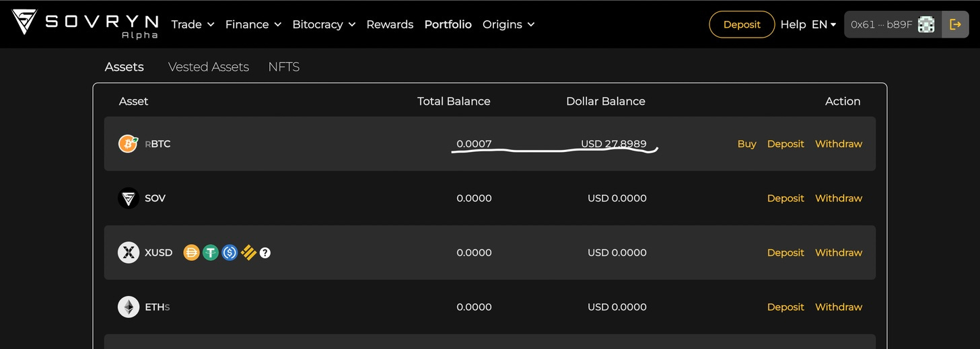Click the Dollar Balance column header
Screen dimensions: 980x349
coord(606,102)
